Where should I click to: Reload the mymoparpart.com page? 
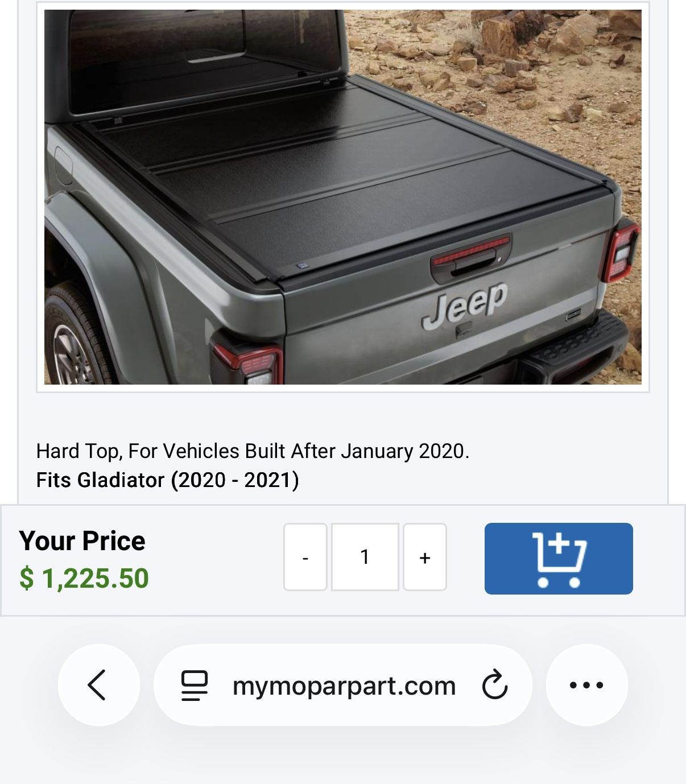(494, 685)
